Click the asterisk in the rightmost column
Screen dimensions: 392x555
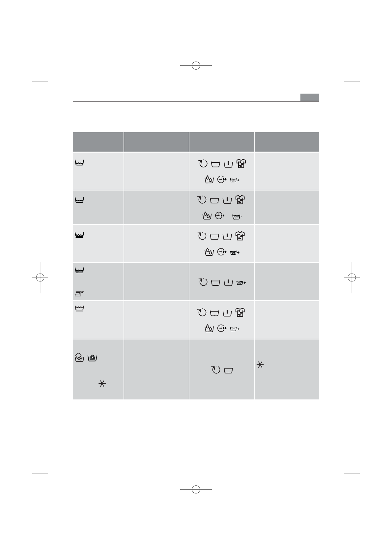coord(260,365)
